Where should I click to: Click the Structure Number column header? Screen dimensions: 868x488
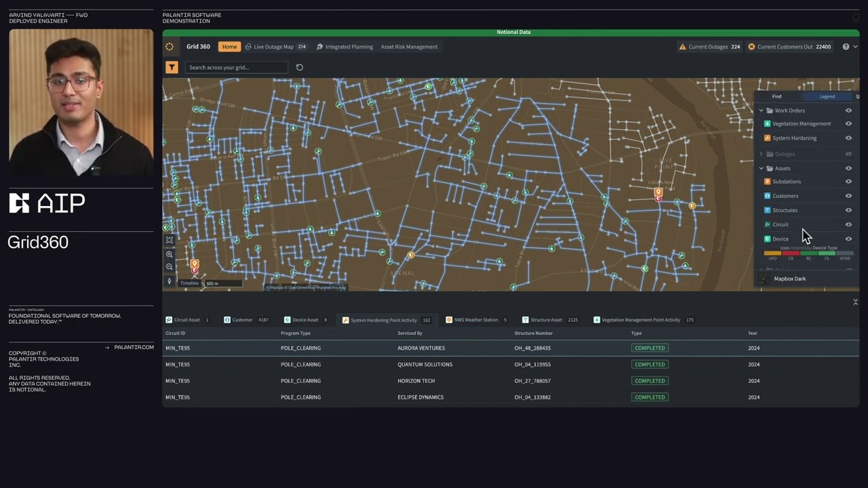pyautogui.click(x=534, y=333)
